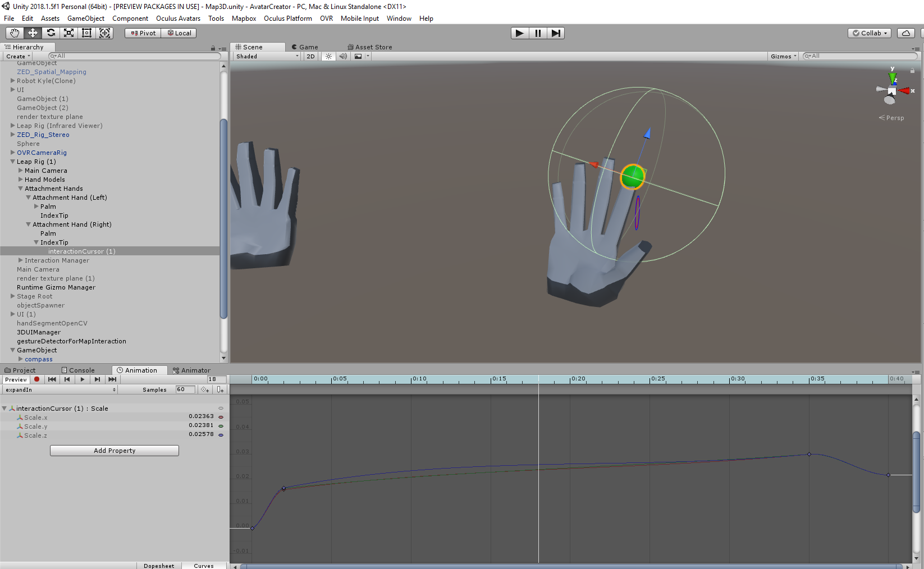Go to next keyframe
Viewport: 924px width, 569px height.
coord(98,379)
